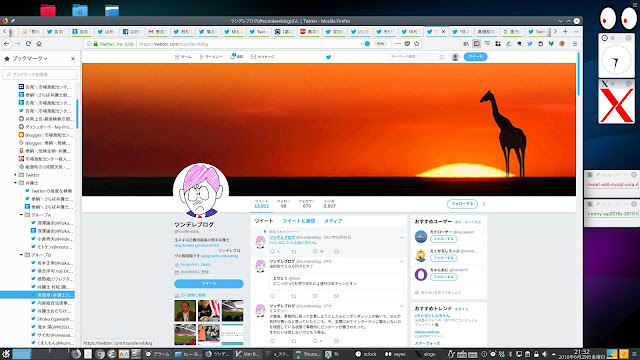Bookmark this page with star icon
The width and height of the screenshot is (640, 360).
[417, 44]
